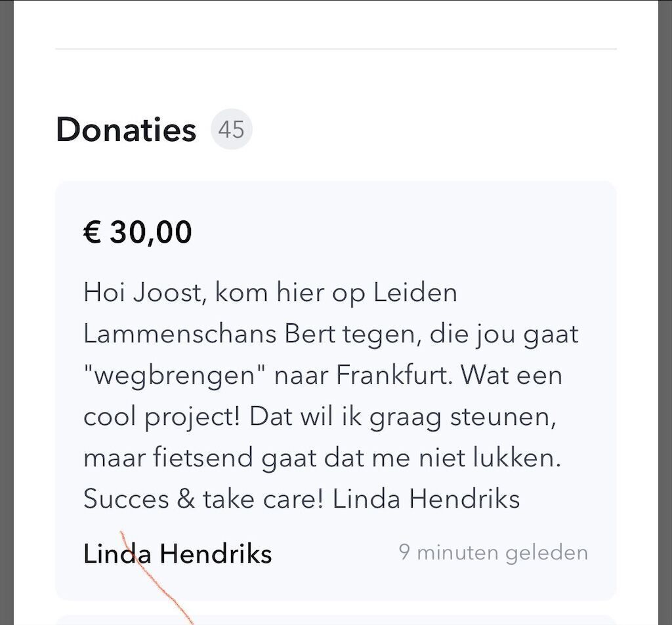Click the Linda Hendriks signature inside message
This screenshot has height=625, width=672.
(x=426, y=500)
